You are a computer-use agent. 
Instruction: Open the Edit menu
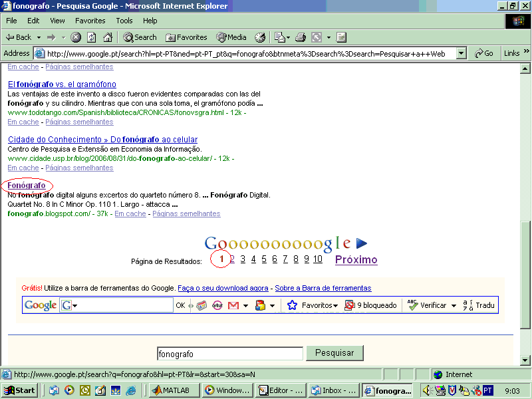point(33,21)
